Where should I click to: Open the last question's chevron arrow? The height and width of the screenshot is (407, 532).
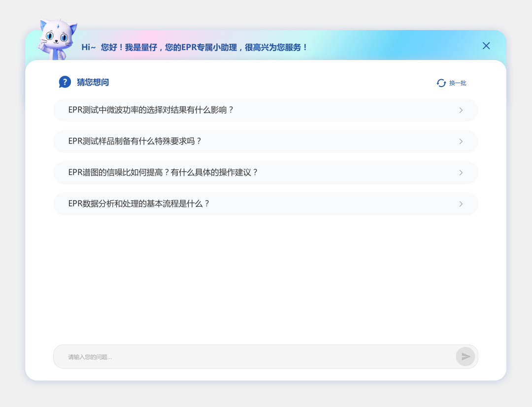click(x=461, y=204)
